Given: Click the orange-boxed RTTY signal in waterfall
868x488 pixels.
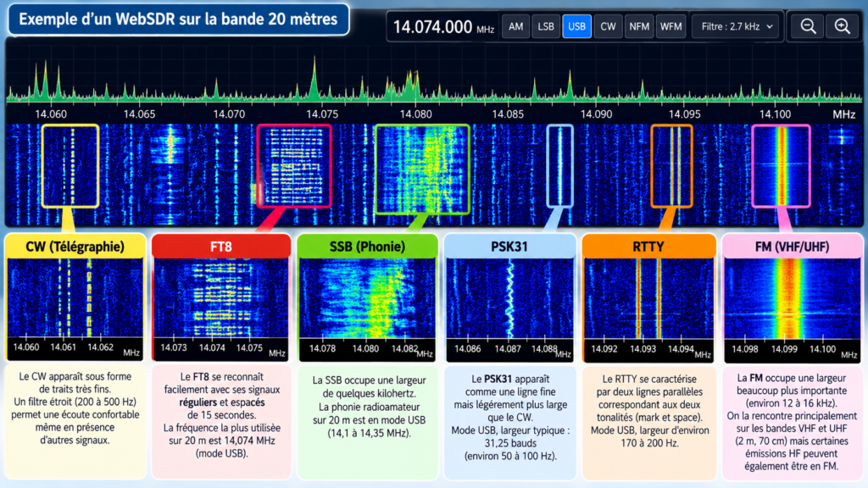Looking at the screenshot, I should [671, 166].
